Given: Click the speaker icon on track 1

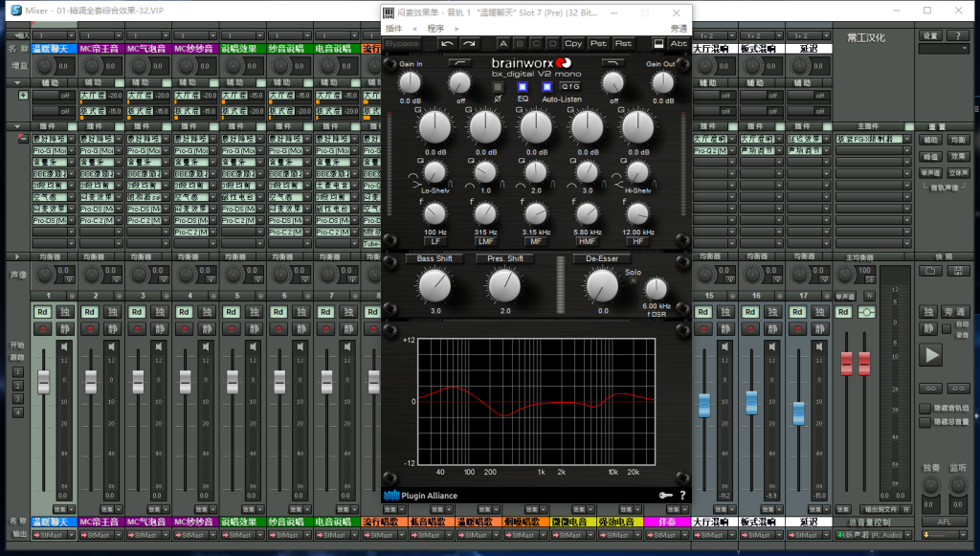Looking at the screenshot, I should [x=64, y=346].
